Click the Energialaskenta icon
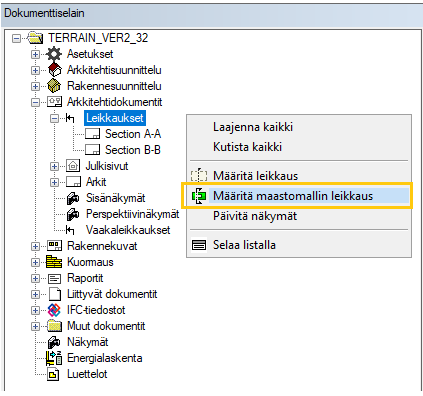 pos(54,358)
